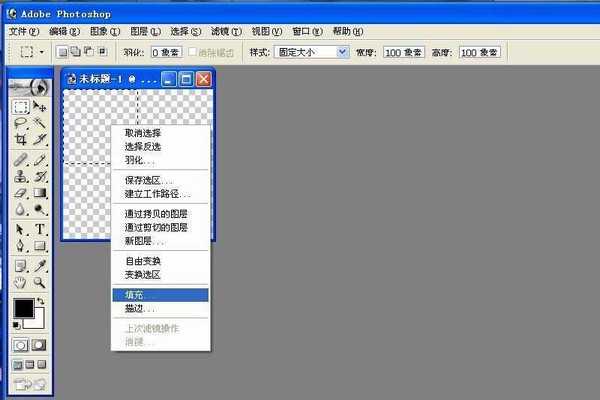Select the Eyedropper tool
This screenshot has width=600, height=400.
[39, 266]
